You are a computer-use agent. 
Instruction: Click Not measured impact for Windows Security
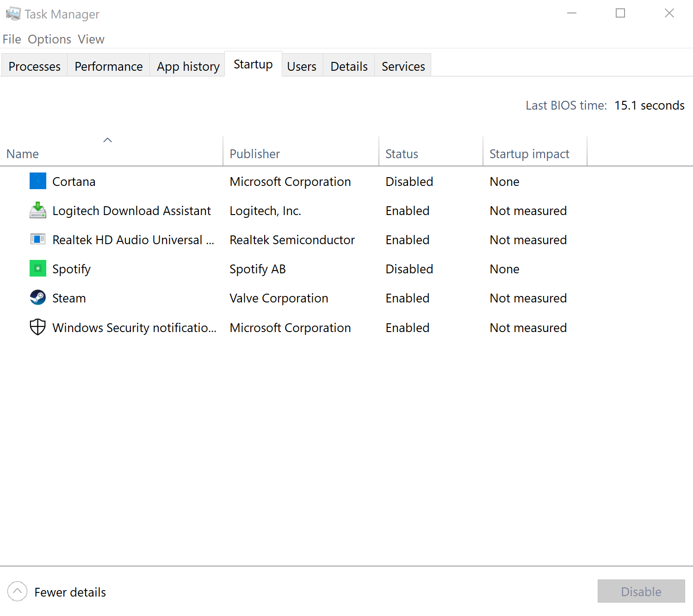[x=528, y=328]
